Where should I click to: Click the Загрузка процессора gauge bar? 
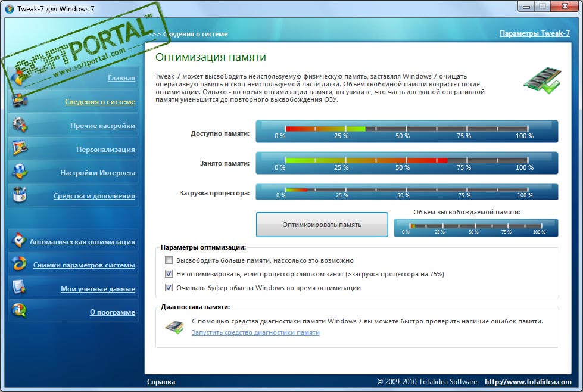pyautogui.click(x=407, y=192)
